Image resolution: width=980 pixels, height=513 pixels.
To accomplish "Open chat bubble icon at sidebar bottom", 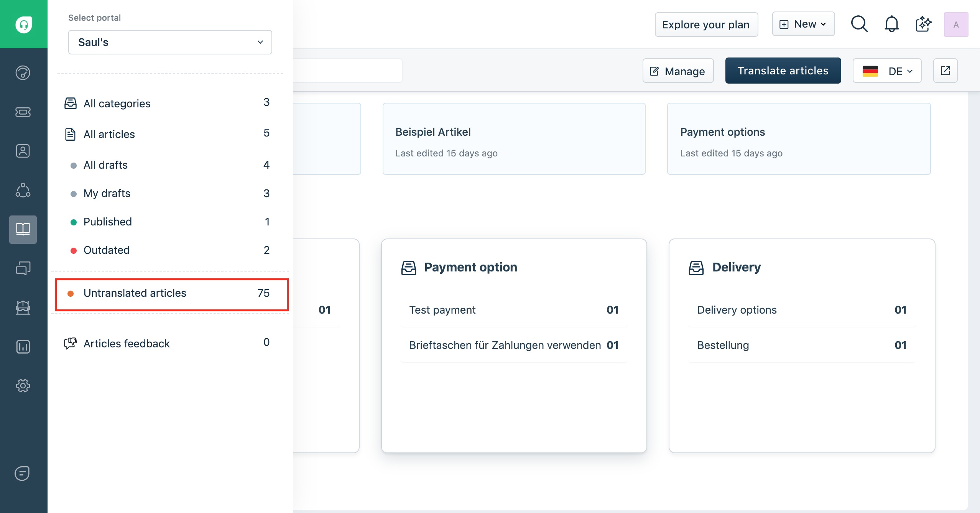I will coord(22,473).
